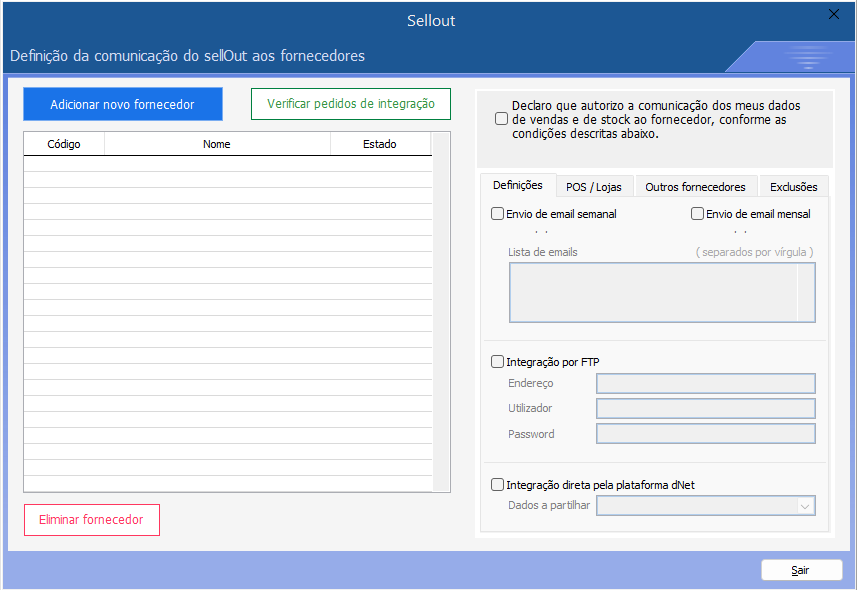Click the Utilizador input field
The image size is (857, 590).
click(705, 409)
